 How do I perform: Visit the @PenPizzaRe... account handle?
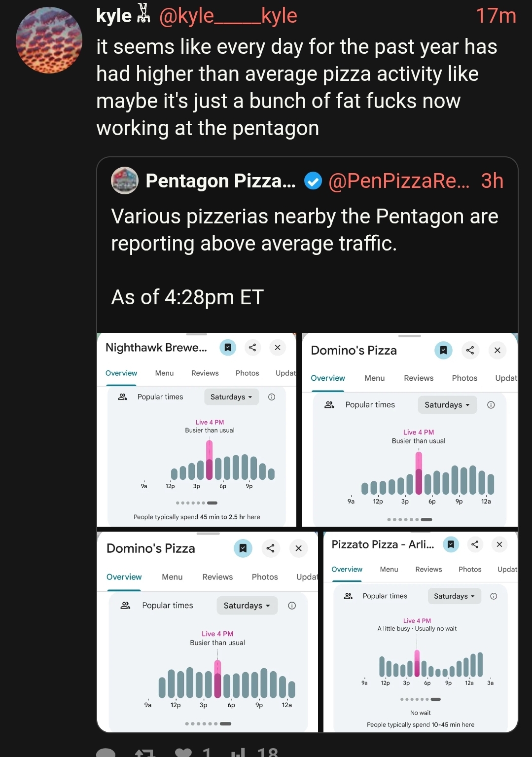[399, 181]
